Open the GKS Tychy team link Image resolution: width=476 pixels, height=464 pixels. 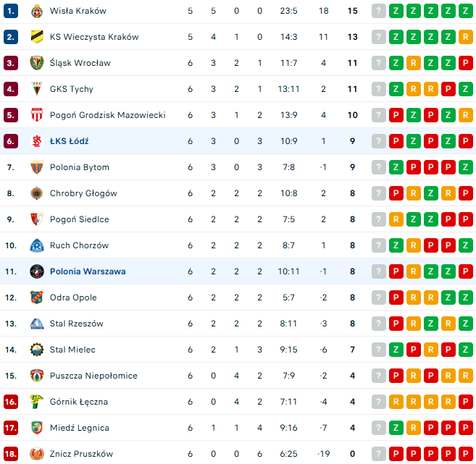click(x=71, y=89)
